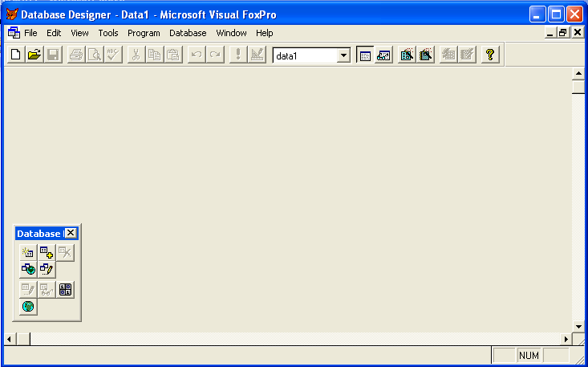
Task: Click the Redo arrow icon
Action: pyautogui.click(x=215, y=55)
